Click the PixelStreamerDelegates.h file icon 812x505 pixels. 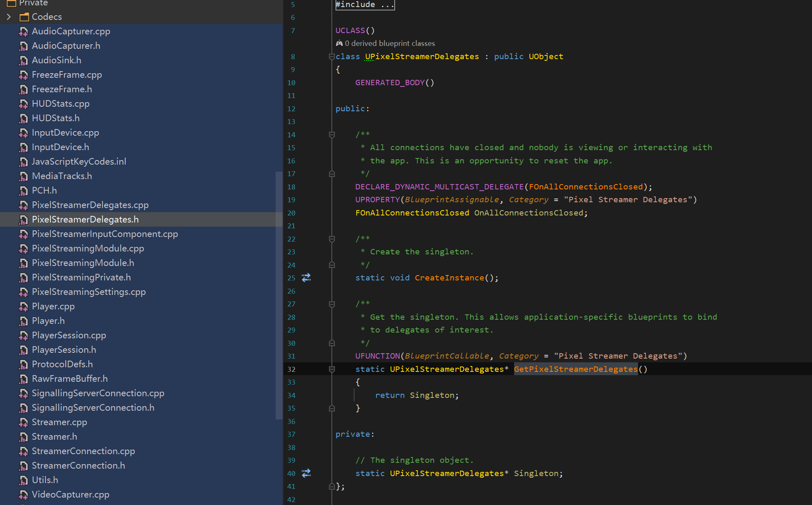[x=24, y=220]
